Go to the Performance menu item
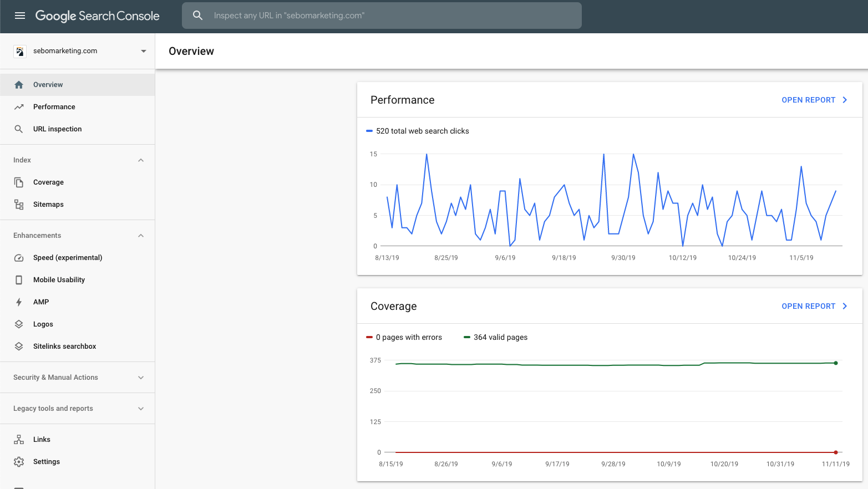This screenshot has width=868, height=489. tap(54, 107)
